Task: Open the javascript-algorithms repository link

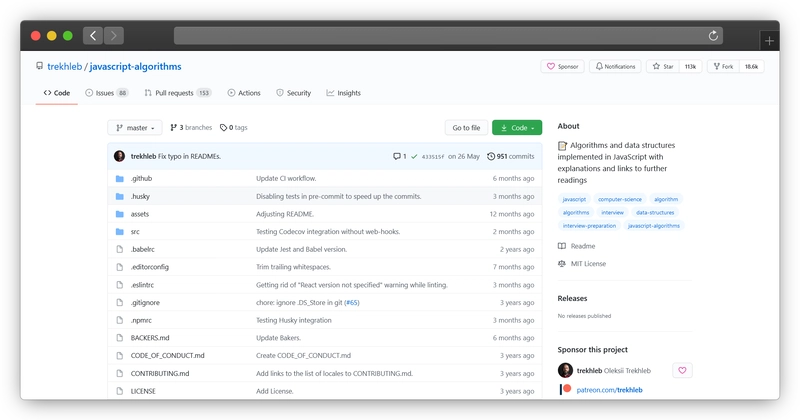Action: pyautogui.click(x=135, y=66)
